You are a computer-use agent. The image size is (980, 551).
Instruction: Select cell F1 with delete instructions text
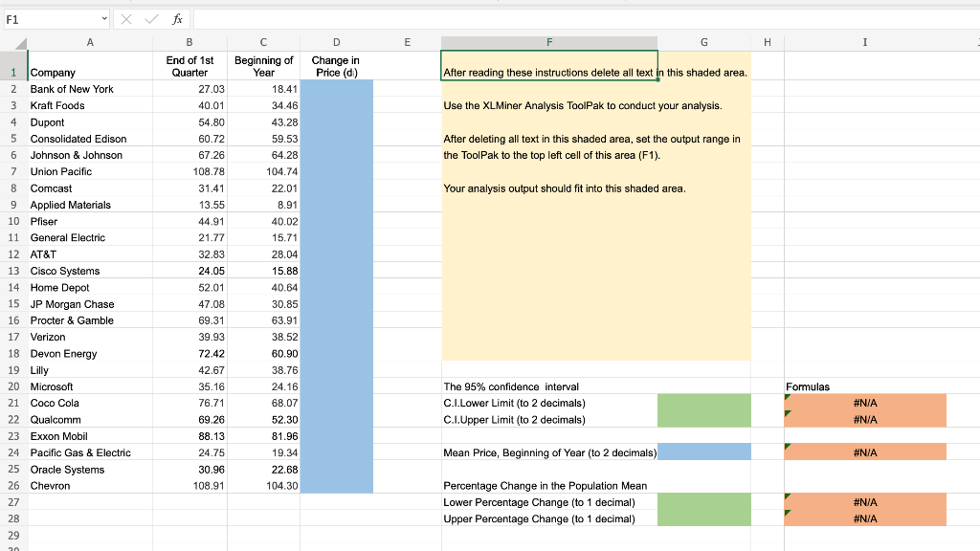click(x=549, y=66)
